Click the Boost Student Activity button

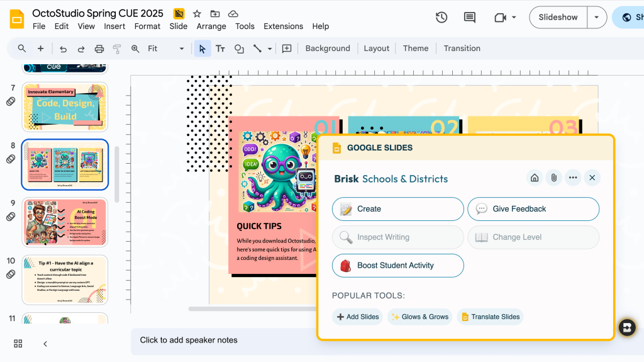[x=397, y=266]
